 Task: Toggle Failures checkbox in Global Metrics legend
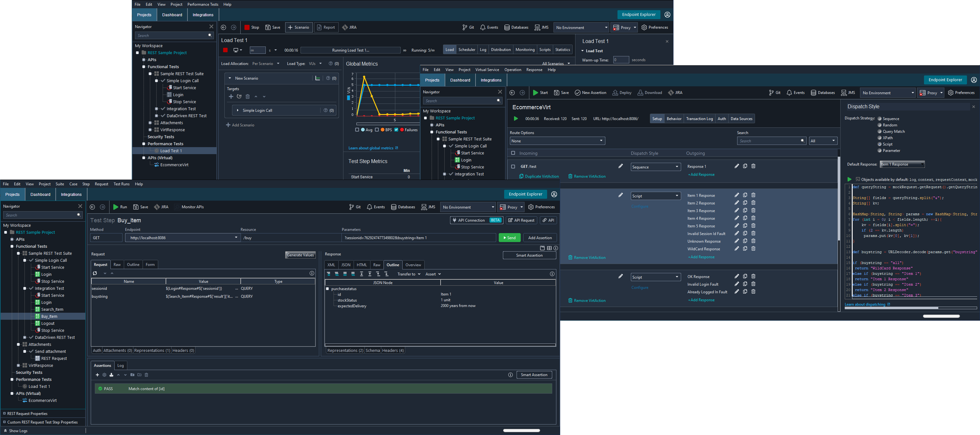coord(396,130)
